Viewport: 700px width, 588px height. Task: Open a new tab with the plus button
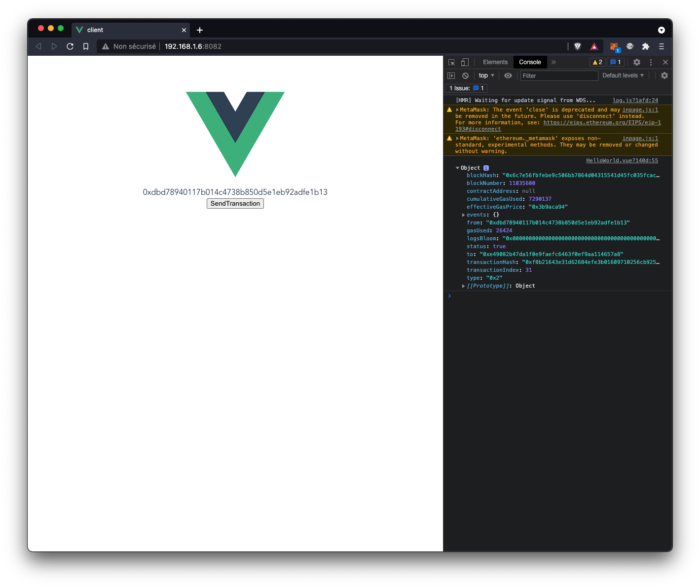[200, 30]
